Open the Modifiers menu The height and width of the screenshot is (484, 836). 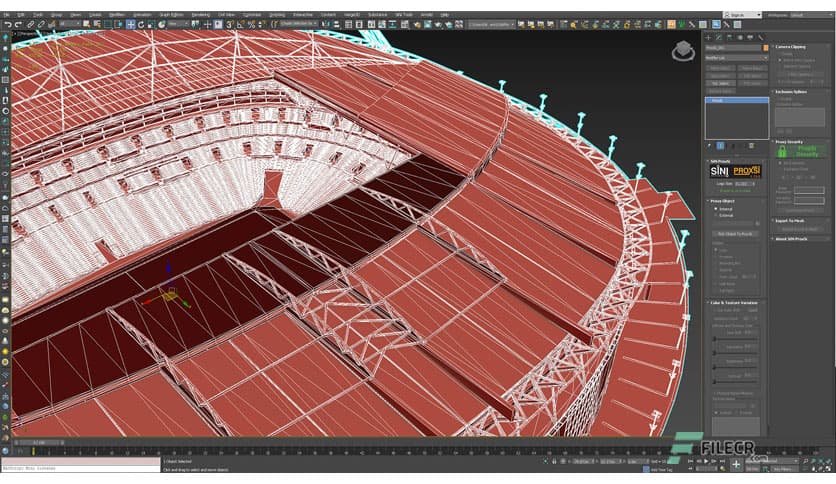(117, 15)
